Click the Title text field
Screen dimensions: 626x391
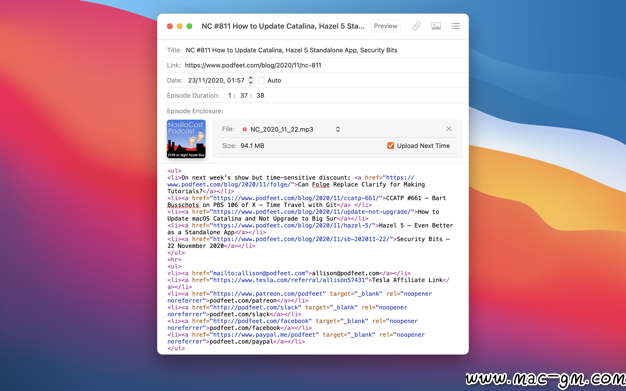[x=324, y=50]
